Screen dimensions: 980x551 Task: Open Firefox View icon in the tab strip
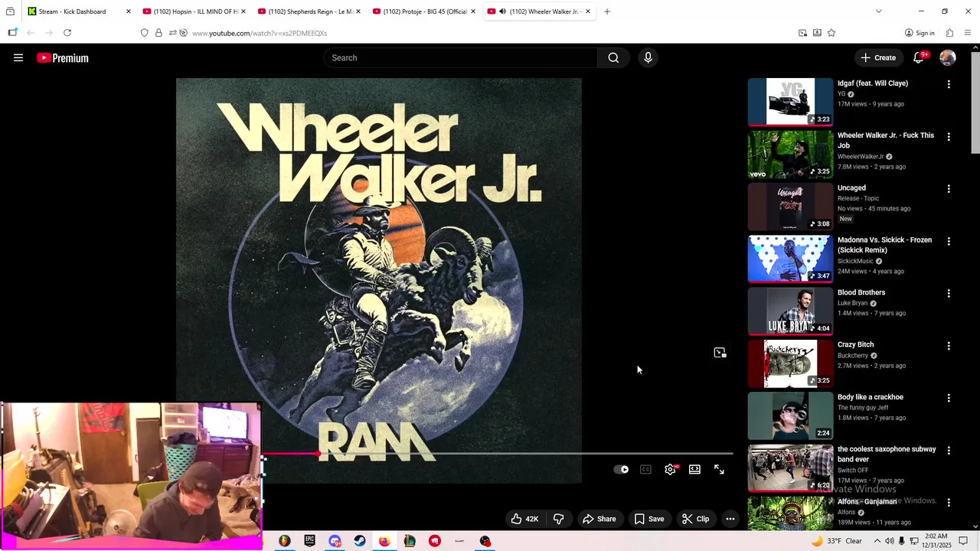10,11
